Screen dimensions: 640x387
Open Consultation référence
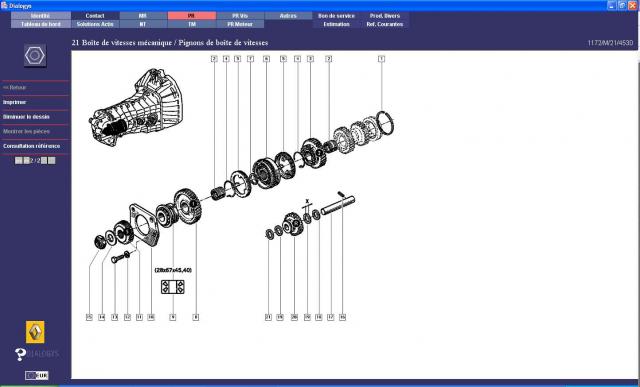pos(31,146)
